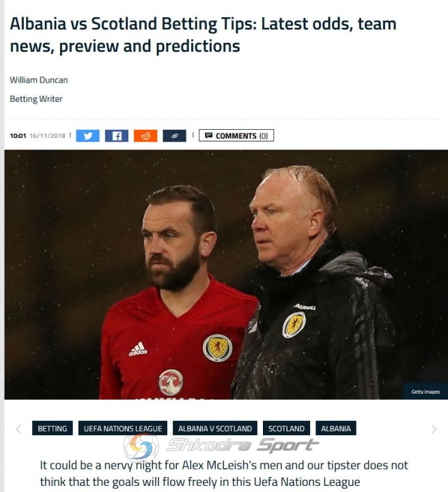Select the ALBANIA tag

click(336, 428)
